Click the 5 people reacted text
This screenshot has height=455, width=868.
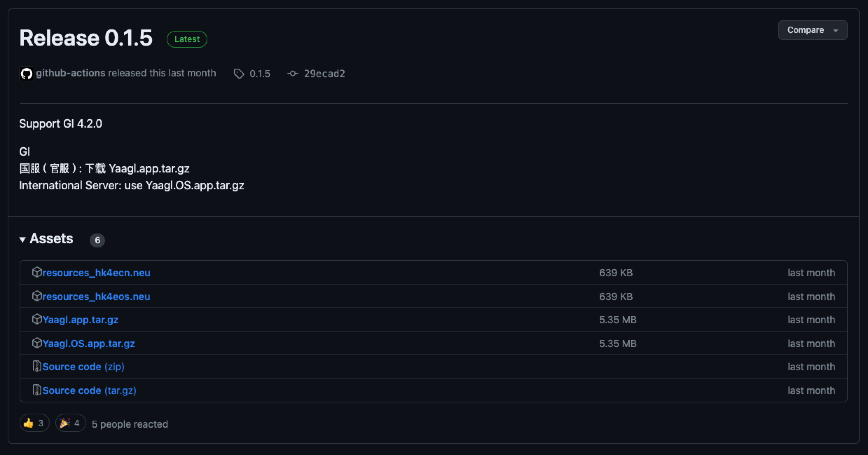[130, 424]
